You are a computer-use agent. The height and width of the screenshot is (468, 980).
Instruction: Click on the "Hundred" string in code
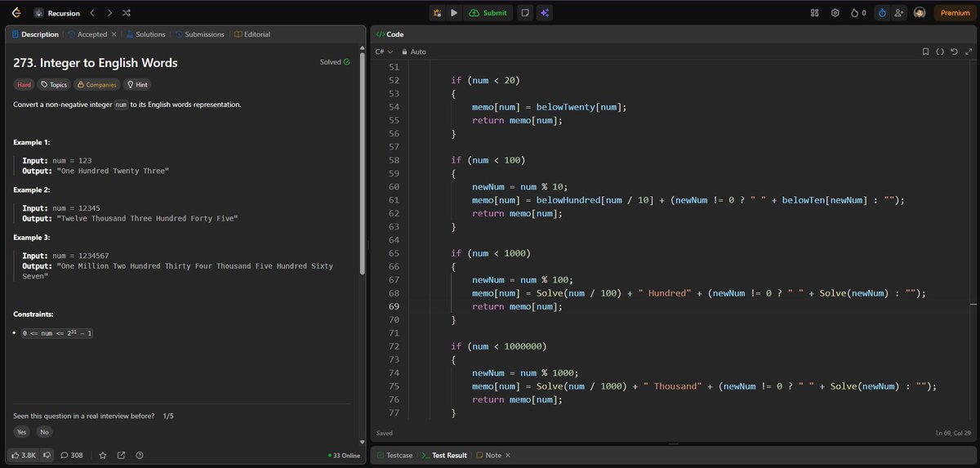click(x=666, y=293)
